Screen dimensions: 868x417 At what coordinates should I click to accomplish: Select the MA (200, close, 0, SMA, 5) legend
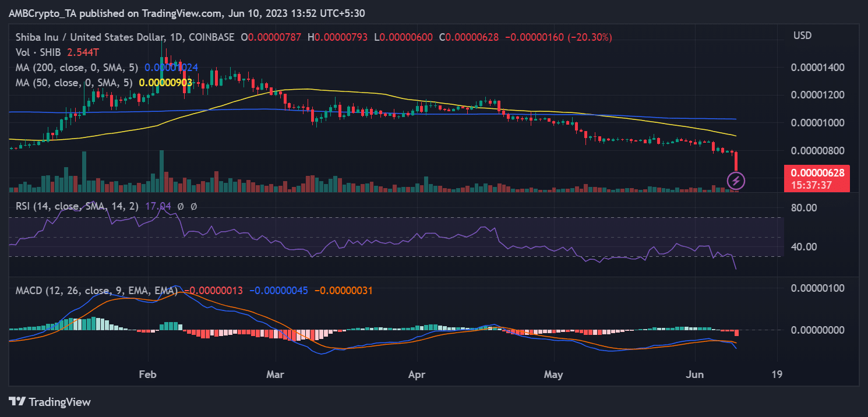tap(77, 68)
